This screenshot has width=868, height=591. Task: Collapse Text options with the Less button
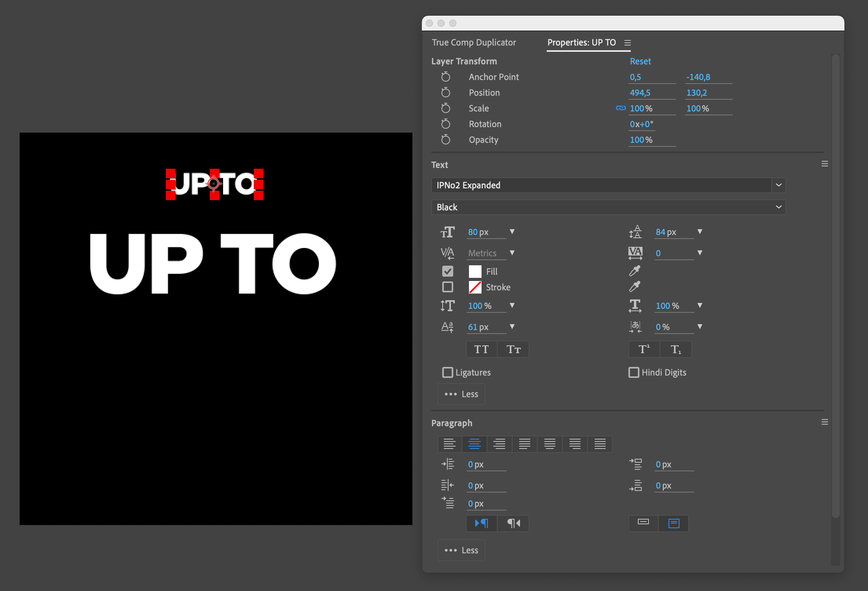click(x=461, y=394)
